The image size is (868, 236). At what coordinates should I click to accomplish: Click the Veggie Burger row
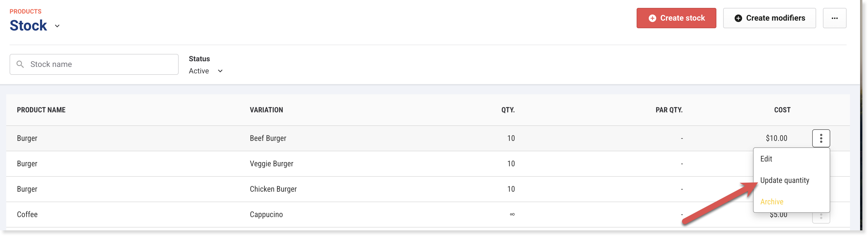271,164
